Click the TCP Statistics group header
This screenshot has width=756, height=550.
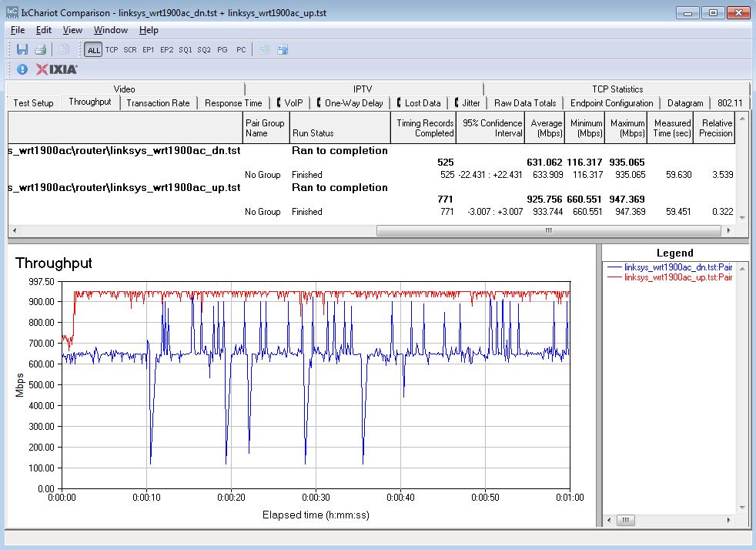pos(617,89)
